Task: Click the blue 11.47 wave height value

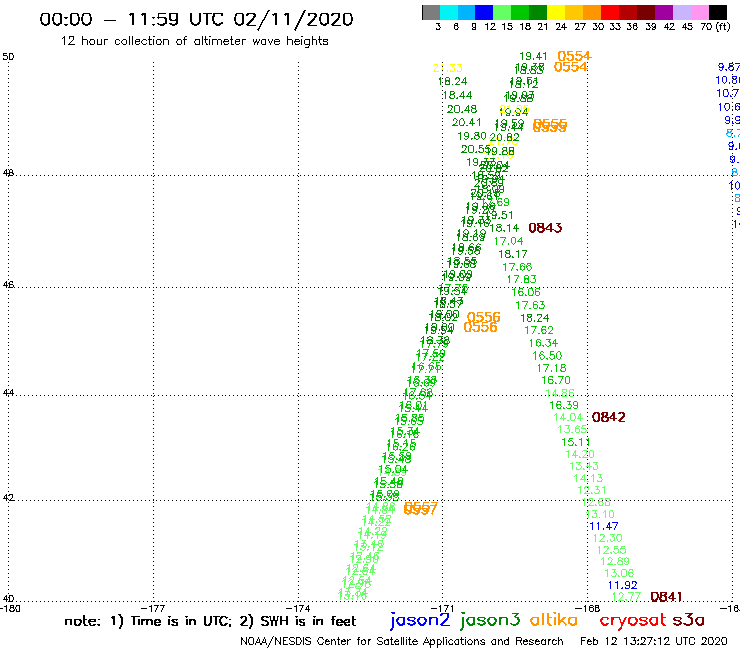Action: [x=604, y=526]
